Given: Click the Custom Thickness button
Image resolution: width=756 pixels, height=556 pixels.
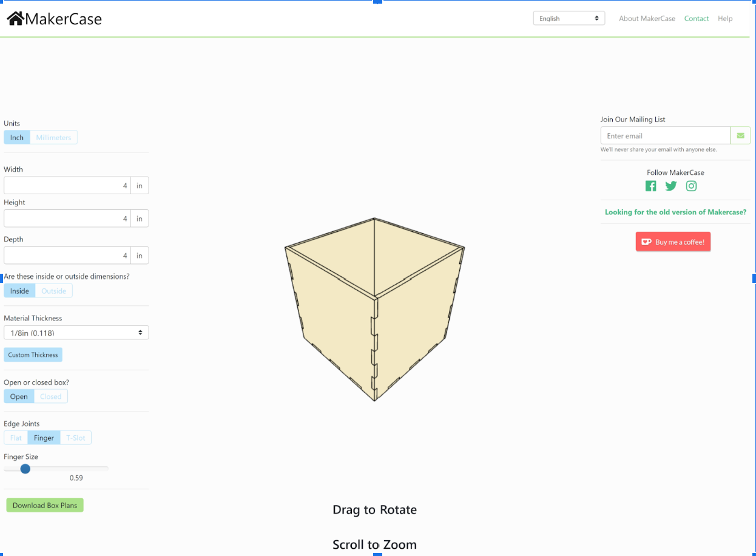Looking at the screenshot, I should pyautogui.click(x=33, y=354).
